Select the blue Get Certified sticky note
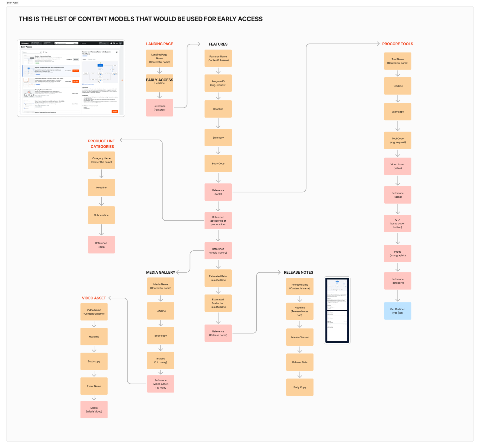 [x=397, y=311]
